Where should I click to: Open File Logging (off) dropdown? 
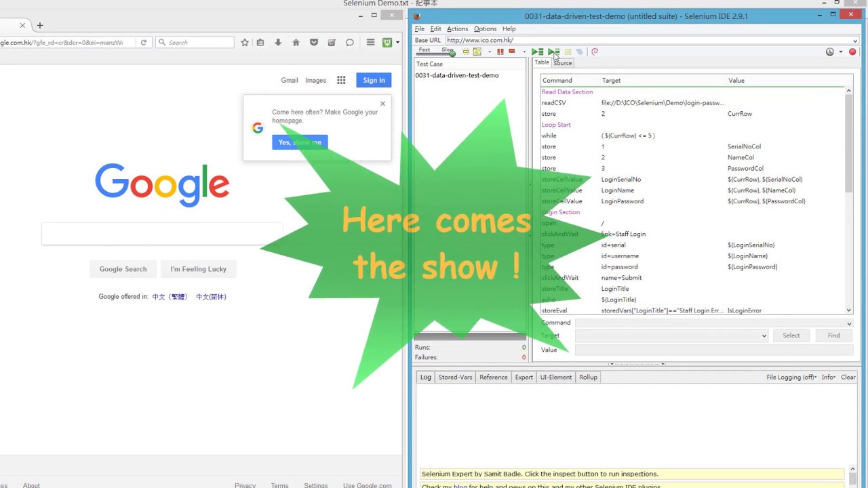pos(791,377)
